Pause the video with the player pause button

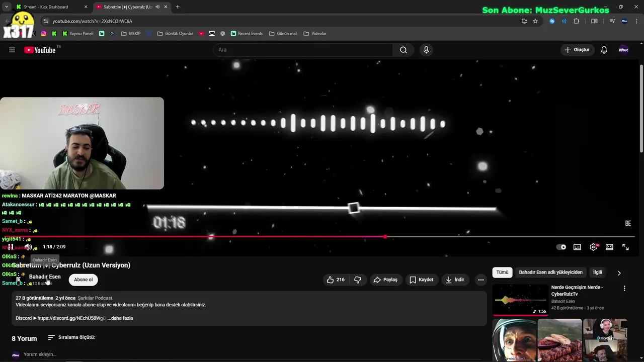coord(11,247)
